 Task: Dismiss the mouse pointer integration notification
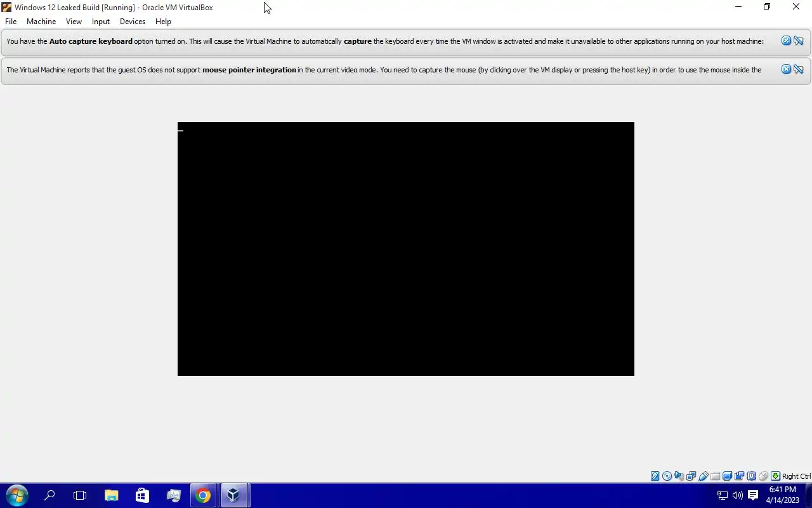tap(786, 69)
